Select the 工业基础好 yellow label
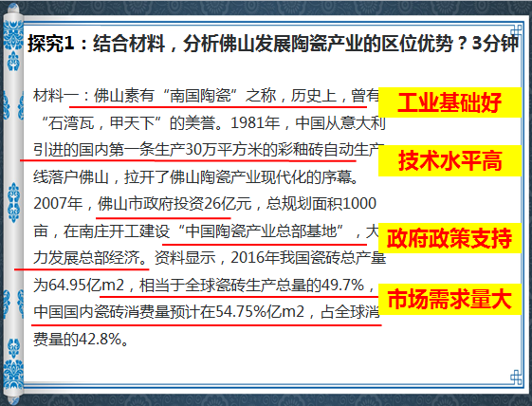This screenshot has width=532, height=406. point(449,102)
